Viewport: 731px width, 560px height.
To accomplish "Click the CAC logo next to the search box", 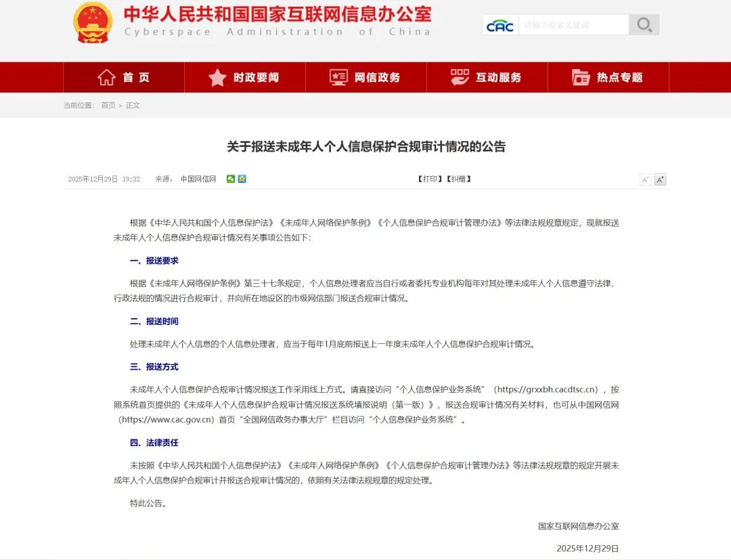I will click(499, 24).
